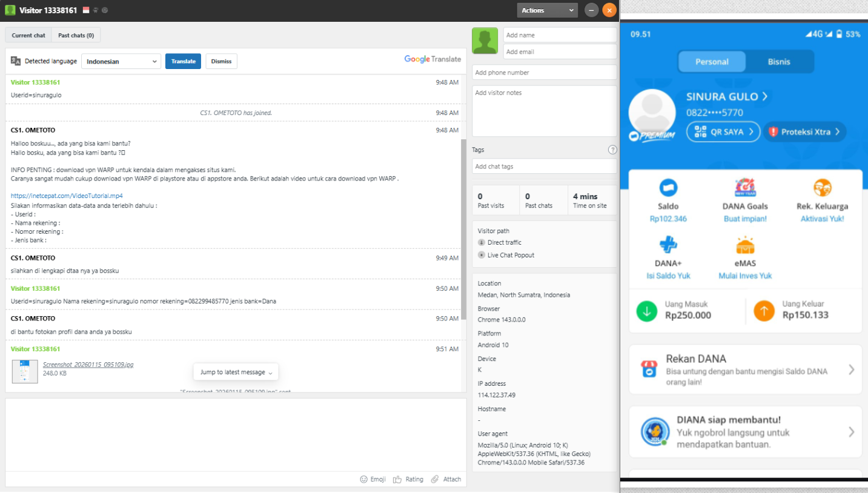Click the Buat impian! link
This screenshot has width=868, height=493.
coord(745,219)
